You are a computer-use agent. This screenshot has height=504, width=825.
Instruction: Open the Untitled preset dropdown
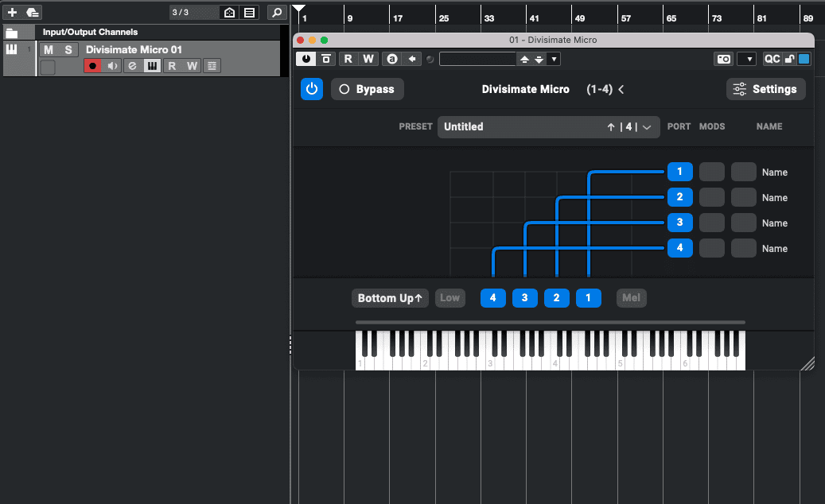(549, 127)
